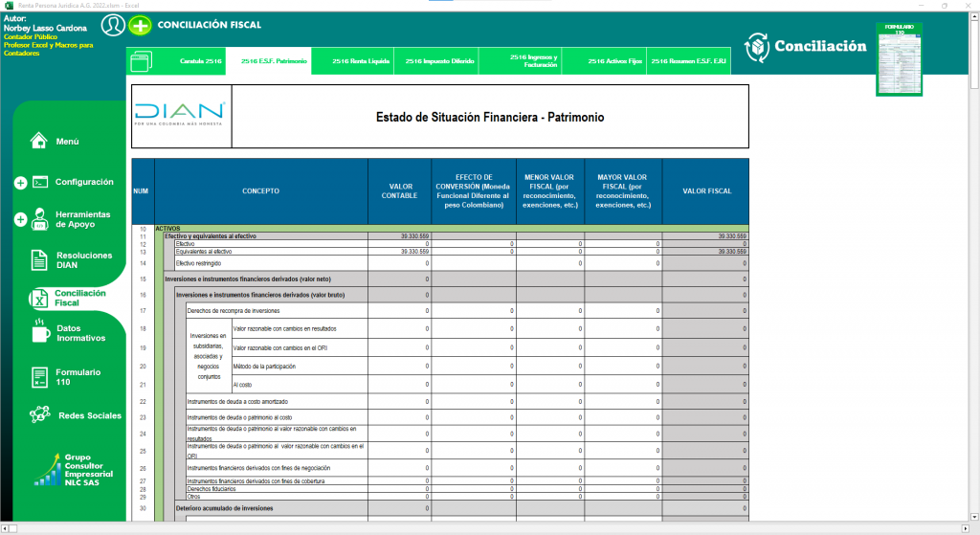The height and width of the screenshot is (535, 980).
Task: Select Valor Contable cell 39.330.559 for Equivalentes al efectivo
Action: pyautogui.click(x=399, y=252)
